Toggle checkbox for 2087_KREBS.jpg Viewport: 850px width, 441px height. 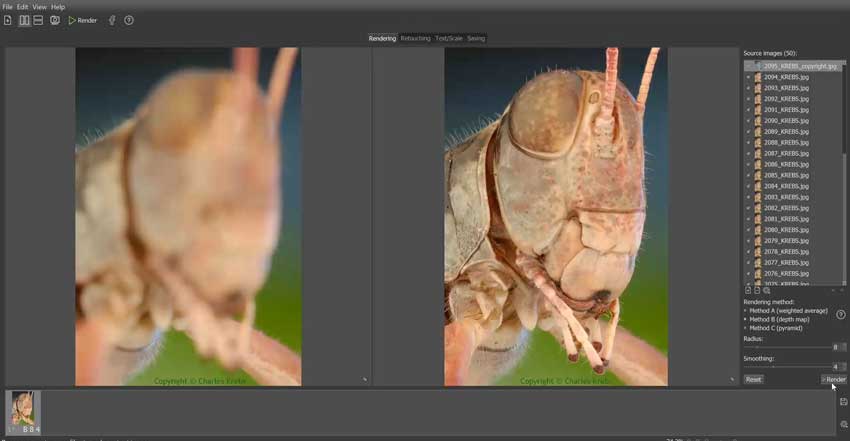(749, 154)
